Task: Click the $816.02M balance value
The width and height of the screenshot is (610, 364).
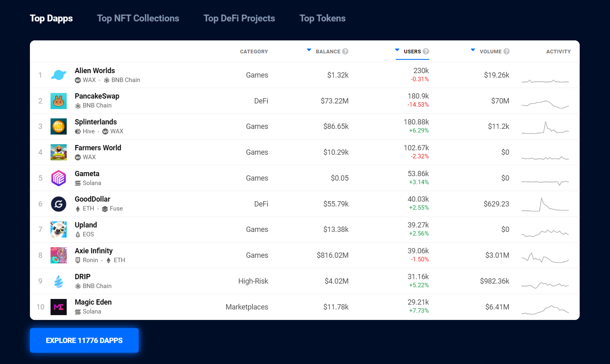Action: 333,255
